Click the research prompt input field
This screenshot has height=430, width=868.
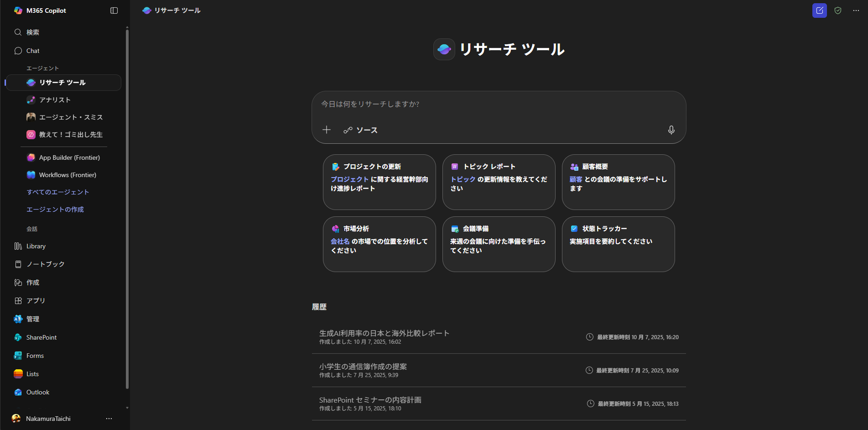498,105
